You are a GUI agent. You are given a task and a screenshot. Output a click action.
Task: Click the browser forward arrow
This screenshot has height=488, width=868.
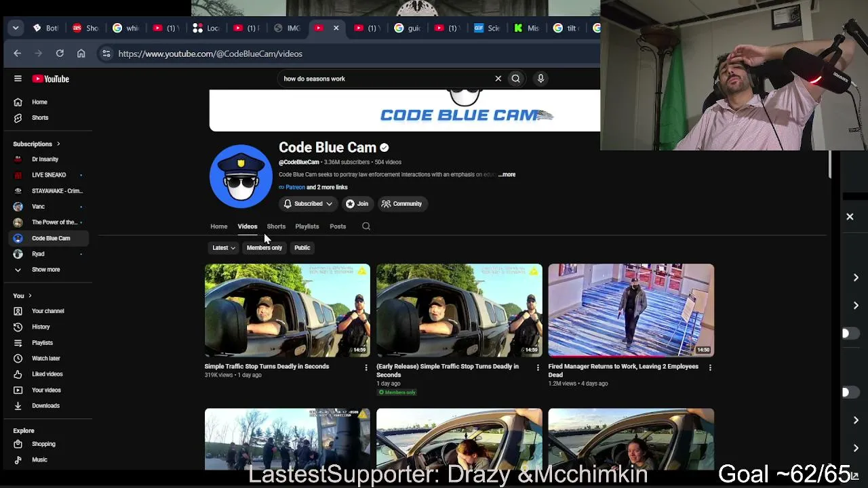39,54
